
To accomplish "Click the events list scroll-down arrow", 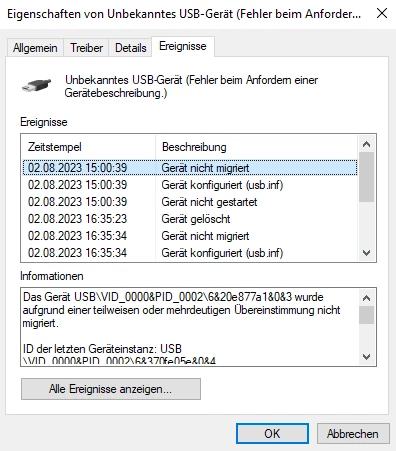I will [x=367, y=253].
